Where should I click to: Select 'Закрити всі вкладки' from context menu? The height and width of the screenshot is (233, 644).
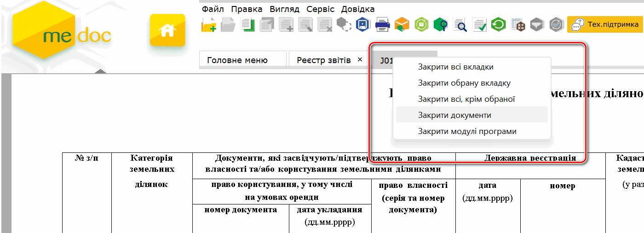455,67
